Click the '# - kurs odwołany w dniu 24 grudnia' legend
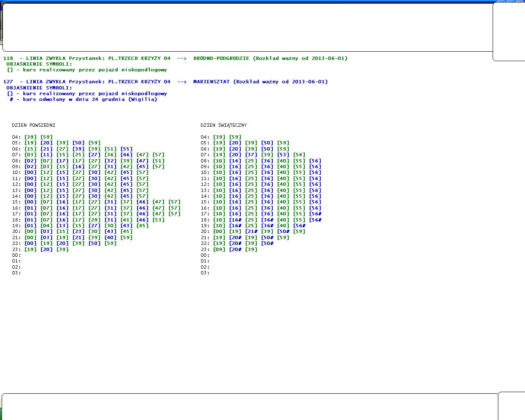Image resolution: width=525 pixels, height=420 pixels. pos(83,99)
